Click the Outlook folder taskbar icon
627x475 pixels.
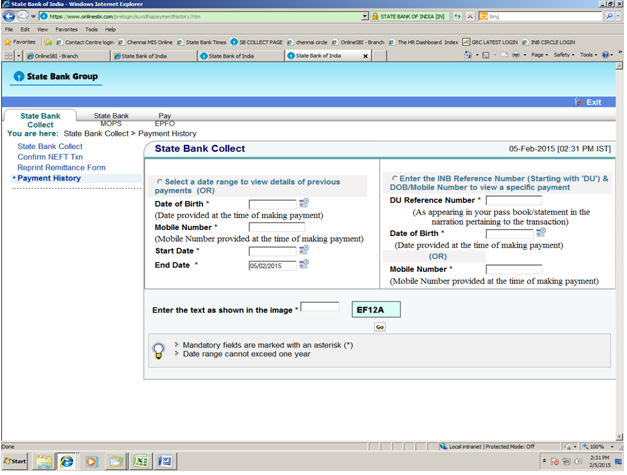[116, 462]
